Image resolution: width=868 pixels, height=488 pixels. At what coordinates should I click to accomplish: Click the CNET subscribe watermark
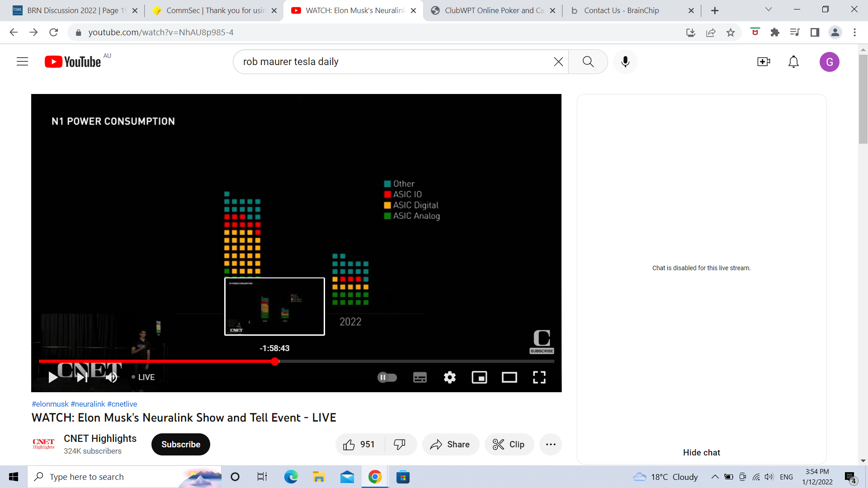[542, 342]
